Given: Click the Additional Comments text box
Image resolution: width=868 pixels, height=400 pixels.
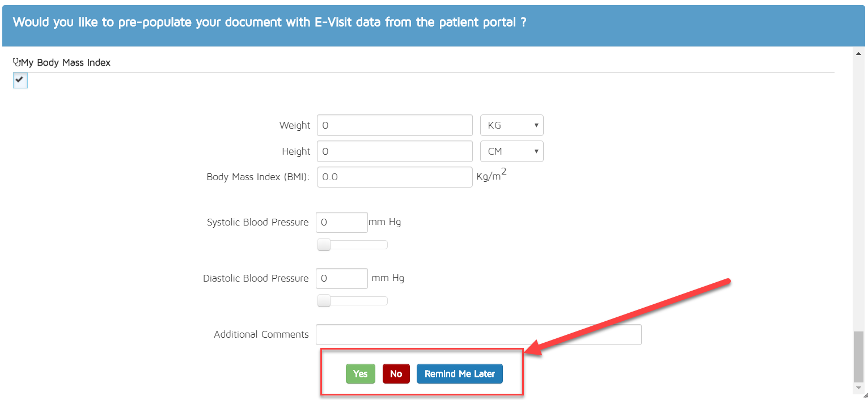Looking at the screenshot, I should [479, 334].
